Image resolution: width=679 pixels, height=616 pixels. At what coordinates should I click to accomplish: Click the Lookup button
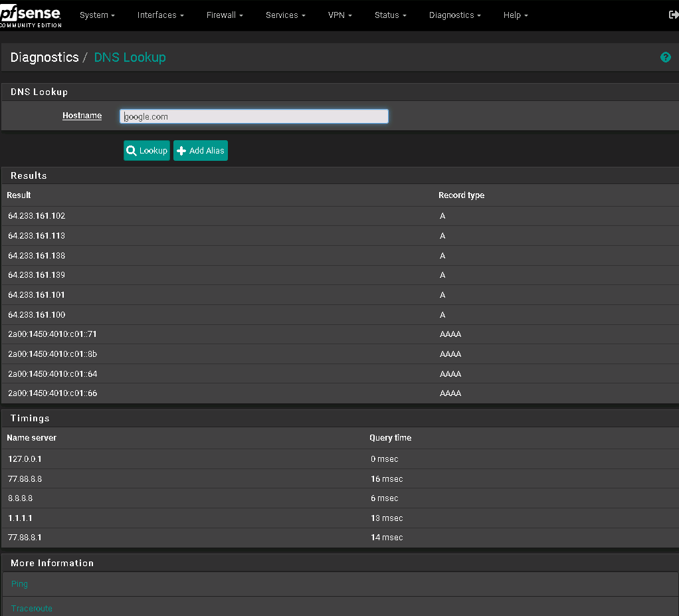pos(147,150)
